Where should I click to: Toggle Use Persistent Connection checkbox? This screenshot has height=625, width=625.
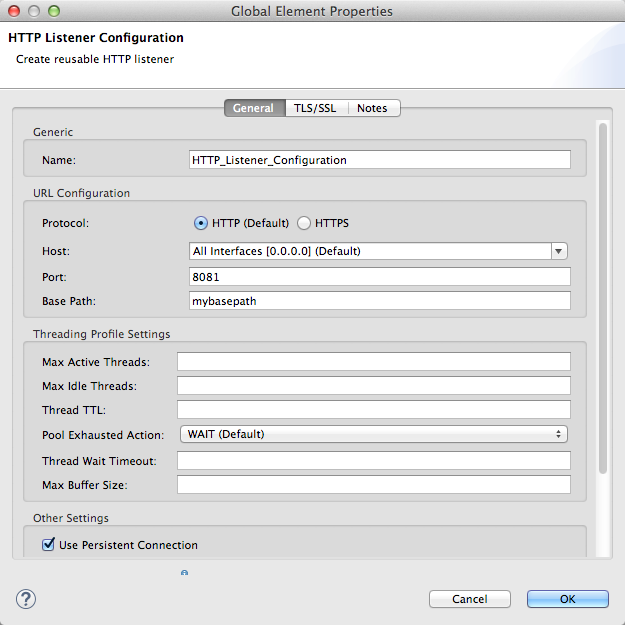coord(48,545)
